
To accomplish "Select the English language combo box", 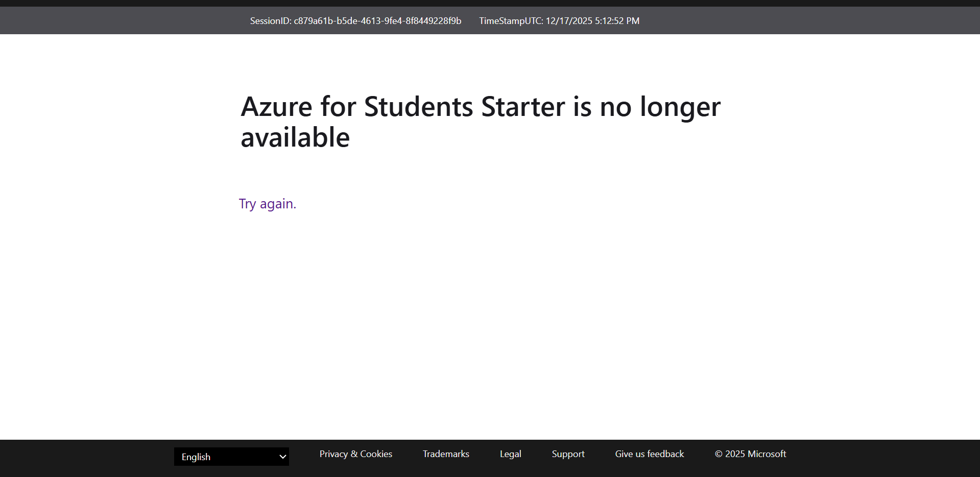I will tap(231, 457).
